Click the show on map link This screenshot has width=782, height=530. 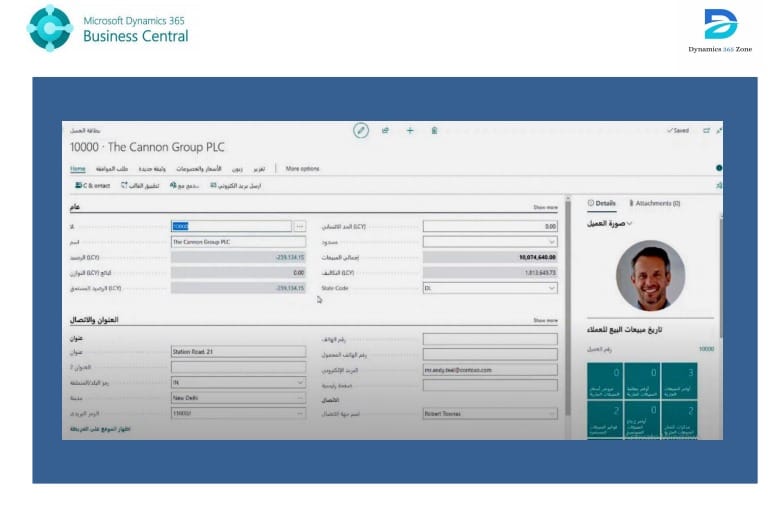pos(100,429)
